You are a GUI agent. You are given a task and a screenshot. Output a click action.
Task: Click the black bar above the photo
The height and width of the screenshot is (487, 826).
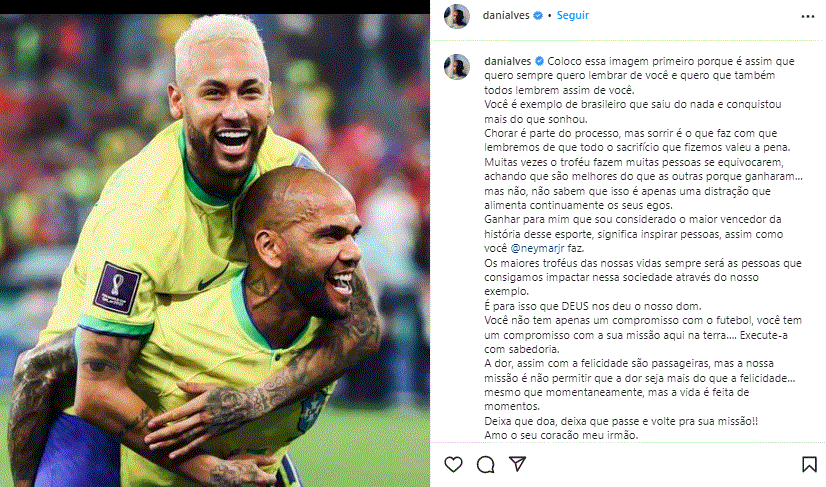coord(215,7)
